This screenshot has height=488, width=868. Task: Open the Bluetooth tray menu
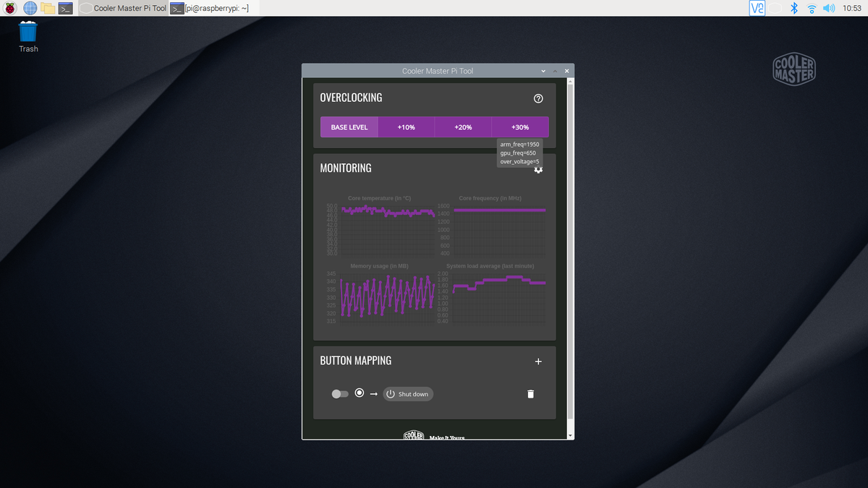pos(793,8)
